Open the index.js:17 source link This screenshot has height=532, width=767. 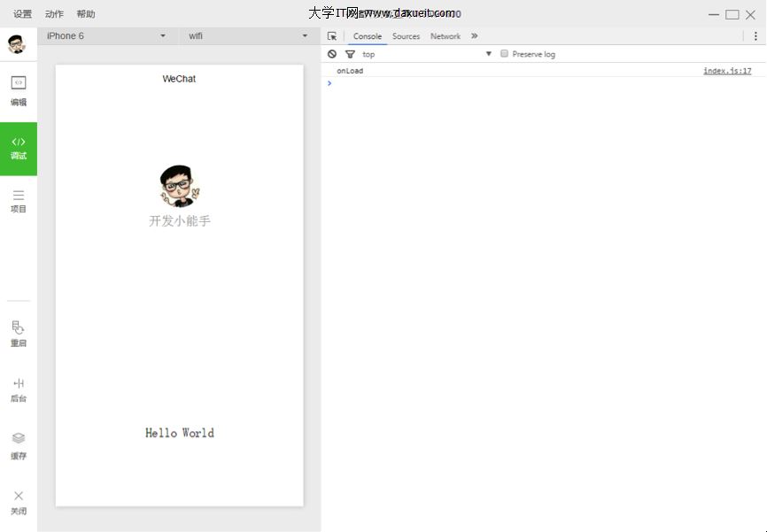point(727,71)
